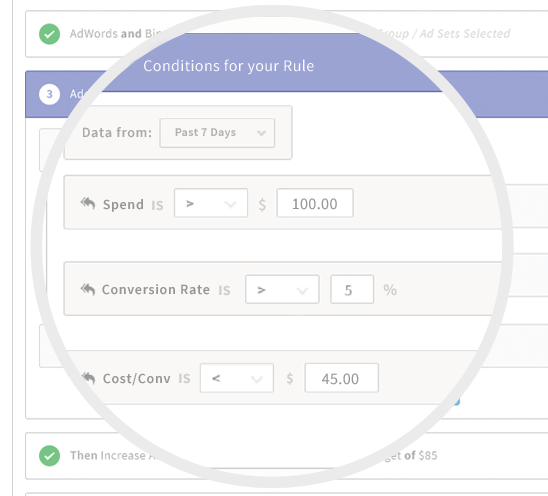Image resolution: width=548 pixels, height=496 pixels.
Task: Open the AdWords and Bing step row
Action: (287, 34)
